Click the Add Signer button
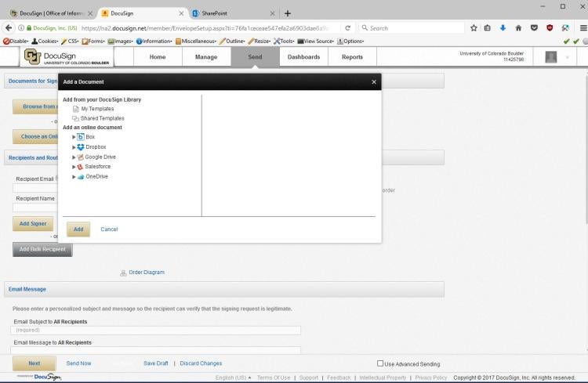This screenshot has width=588, height=383. point(33,224)
